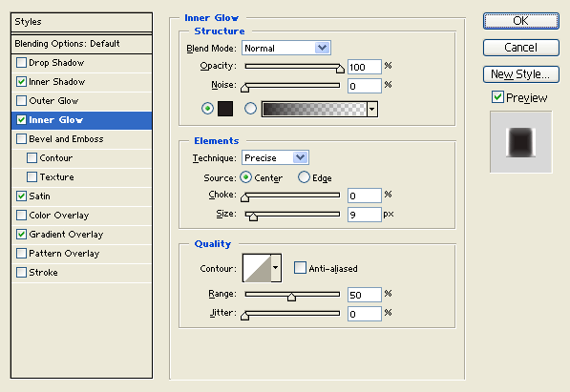The height and width of the screenshot is (392, 570).
Task: Uncheck the Inner Glow checkbox
Action: [x=21, y=120]
